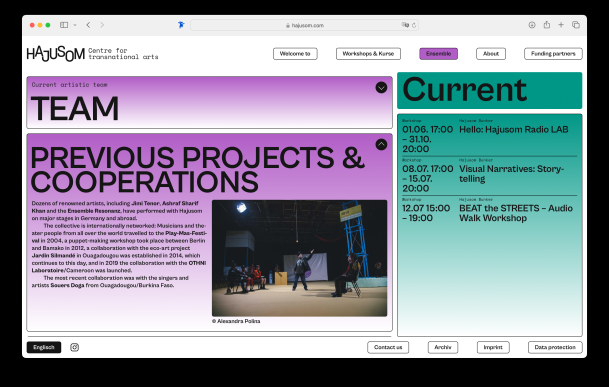The height and width of the screenshot is (387, 609).
Task: Show tab overview icon
Action: (x=576, y=25)
